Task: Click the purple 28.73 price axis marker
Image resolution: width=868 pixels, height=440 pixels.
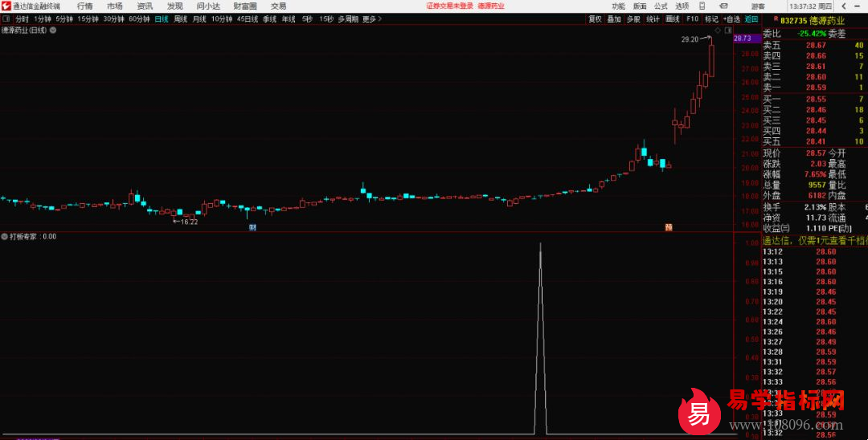Action: 742,38
